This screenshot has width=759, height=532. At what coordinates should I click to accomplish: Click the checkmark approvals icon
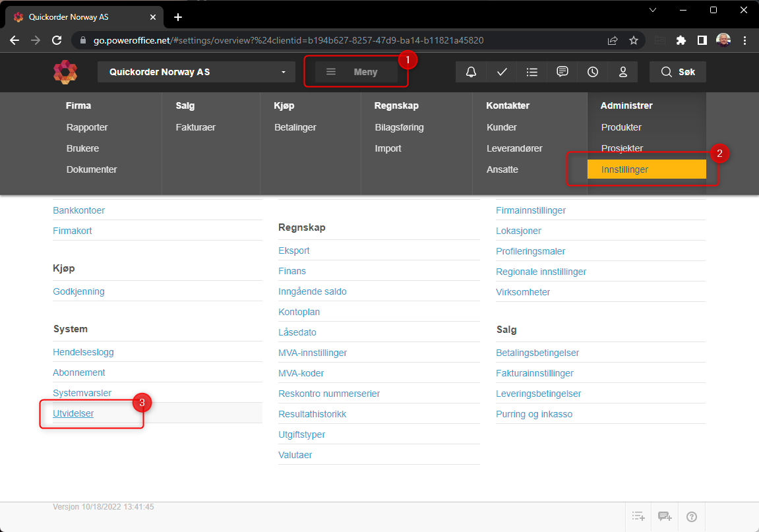click(x=502, y=72)
